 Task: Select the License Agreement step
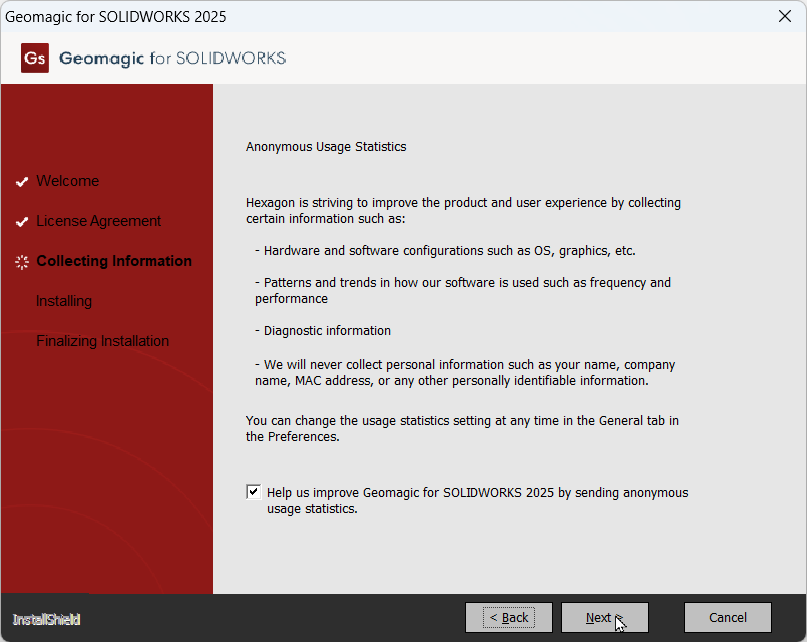click(99, 221)
